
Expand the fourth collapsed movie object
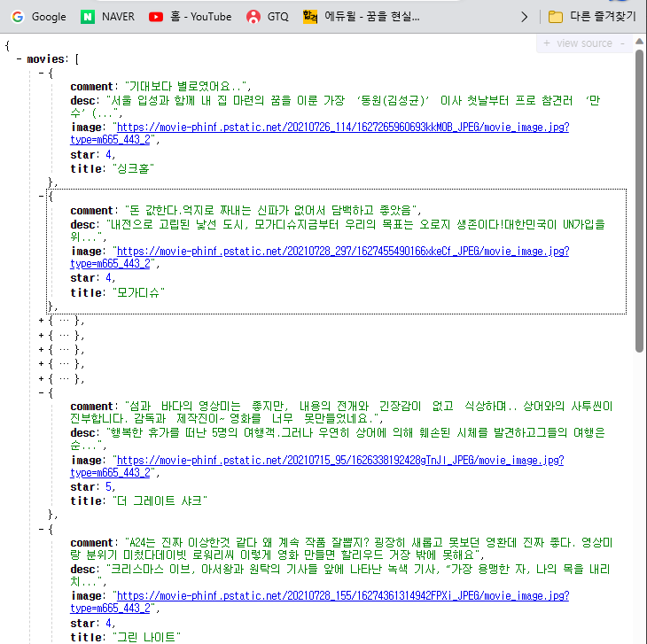(x=41, y=364)
